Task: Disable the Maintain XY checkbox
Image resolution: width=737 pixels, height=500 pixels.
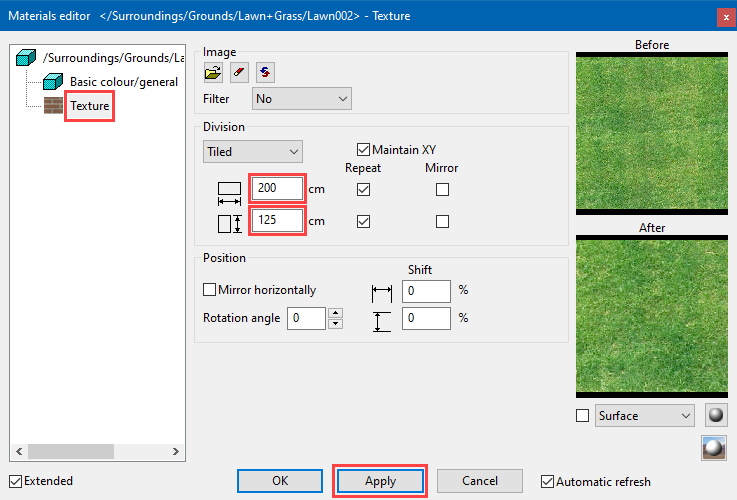Action: [364, 150]
